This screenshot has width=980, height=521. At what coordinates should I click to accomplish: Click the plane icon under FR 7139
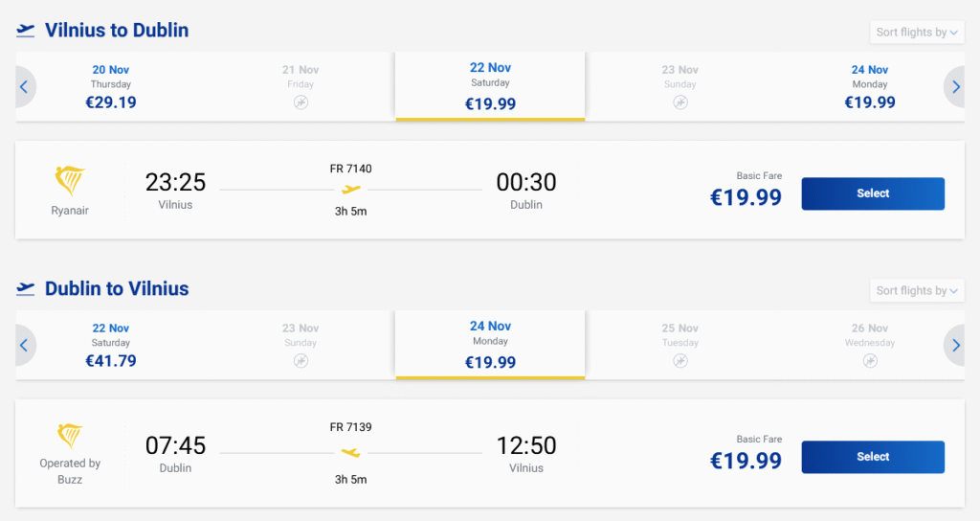[351, 452]
